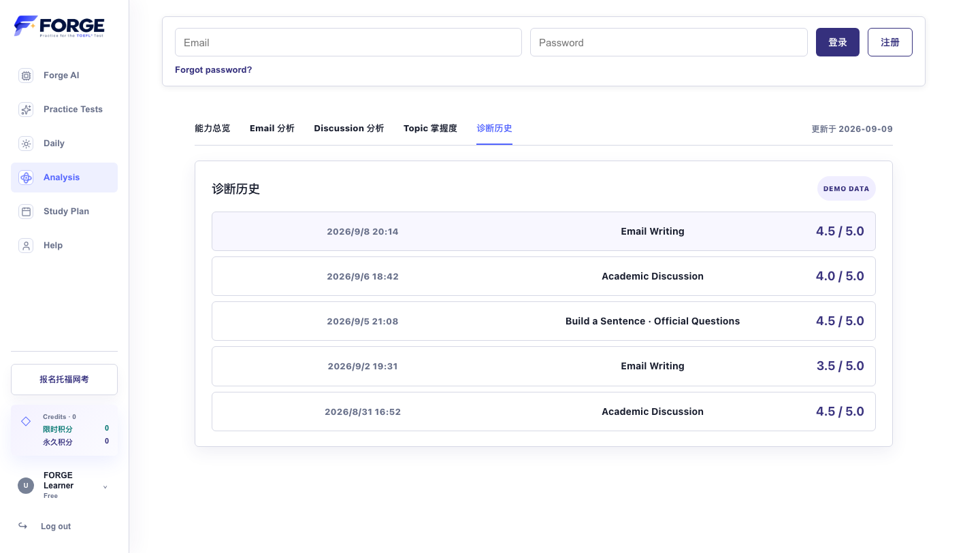Click the Daily sun icon

click(26, 144)
